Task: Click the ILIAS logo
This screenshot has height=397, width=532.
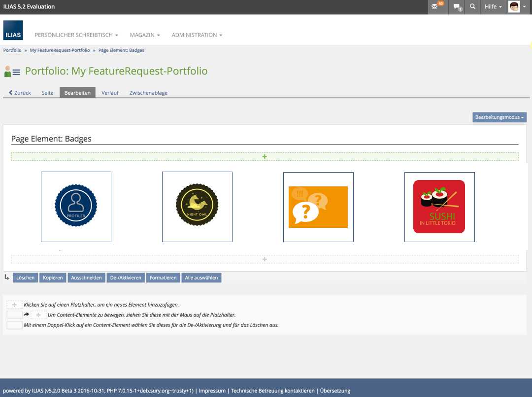Action: point(13,30)
